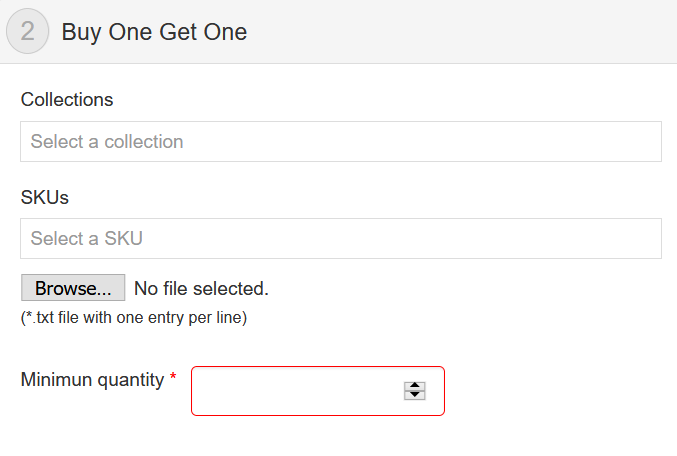Click the Select a SKU placeholder text
The height and width of the screenshot is (456, 677).
click(87, 239)
